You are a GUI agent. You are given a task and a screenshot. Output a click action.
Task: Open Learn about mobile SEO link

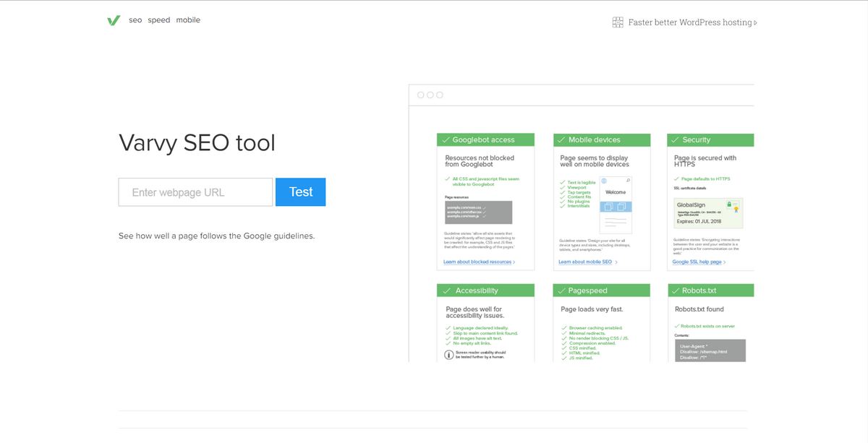click(x=587, y=262)
